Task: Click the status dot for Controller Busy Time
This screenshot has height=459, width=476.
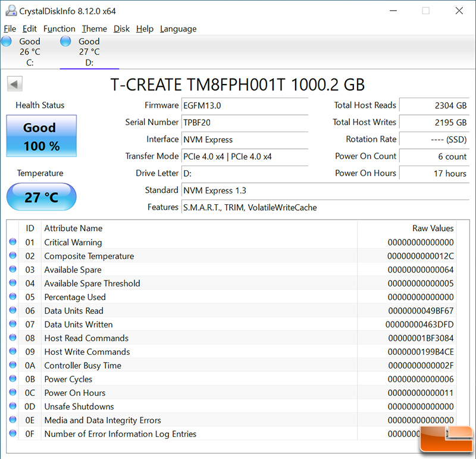Action: click(12, 365)
